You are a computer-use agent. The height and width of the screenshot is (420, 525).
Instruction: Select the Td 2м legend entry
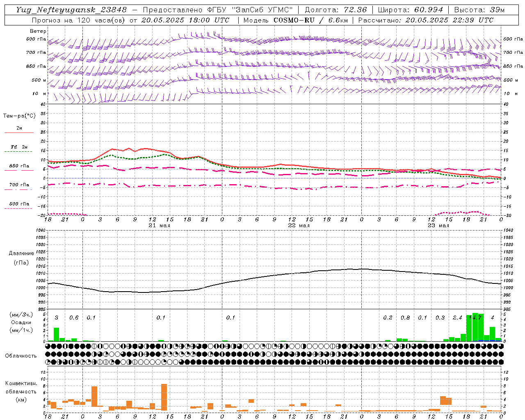pyautogui.click(x=19, y=147)
